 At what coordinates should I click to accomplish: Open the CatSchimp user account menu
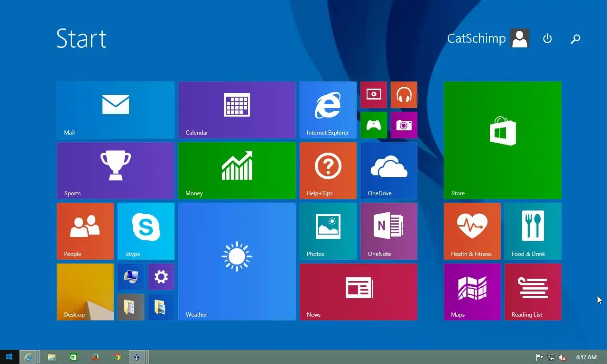[x=488, y=38]
